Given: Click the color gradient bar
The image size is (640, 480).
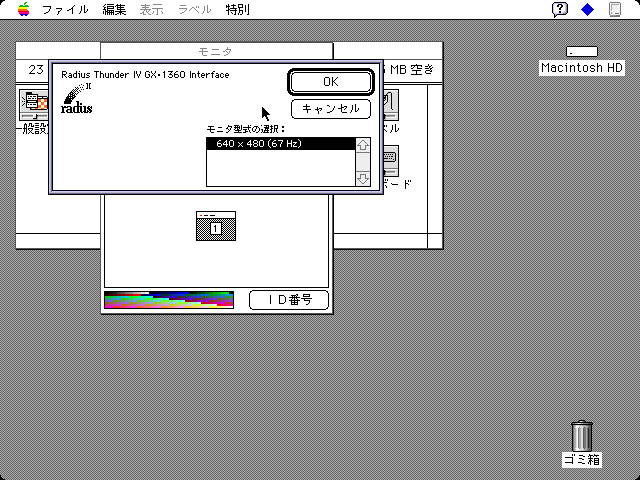Looking at the screenshot, I should click(x=169, y=300).
